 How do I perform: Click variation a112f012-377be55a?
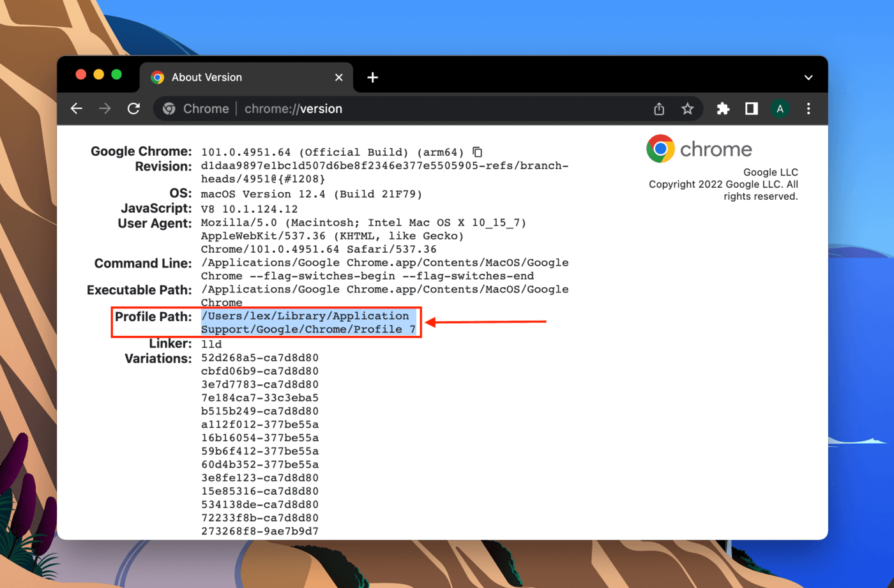(260, 425)
